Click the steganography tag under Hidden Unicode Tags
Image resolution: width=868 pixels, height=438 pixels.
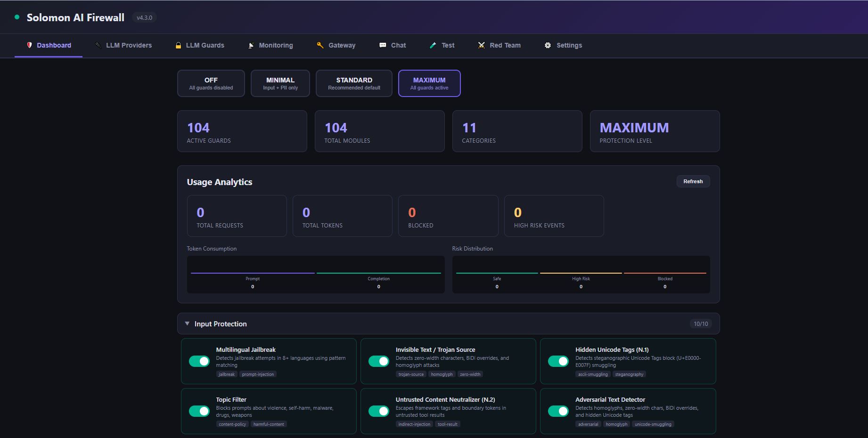point(629,374)
